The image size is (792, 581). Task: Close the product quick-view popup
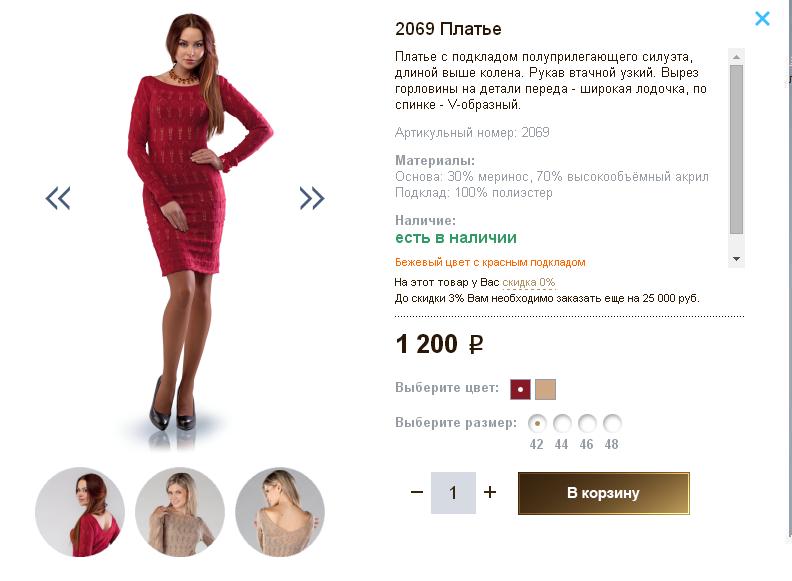pos(762,18)
